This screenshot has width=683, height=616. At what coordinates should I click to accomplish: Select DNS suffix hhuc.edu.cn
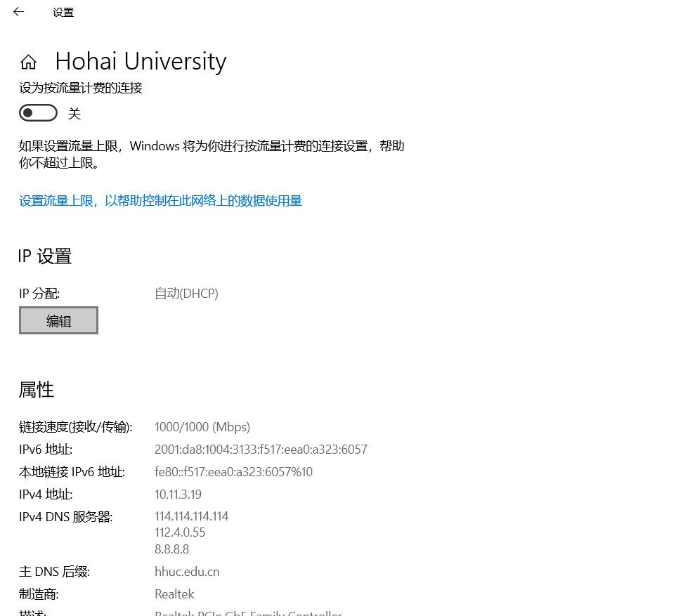coord(187,572)
